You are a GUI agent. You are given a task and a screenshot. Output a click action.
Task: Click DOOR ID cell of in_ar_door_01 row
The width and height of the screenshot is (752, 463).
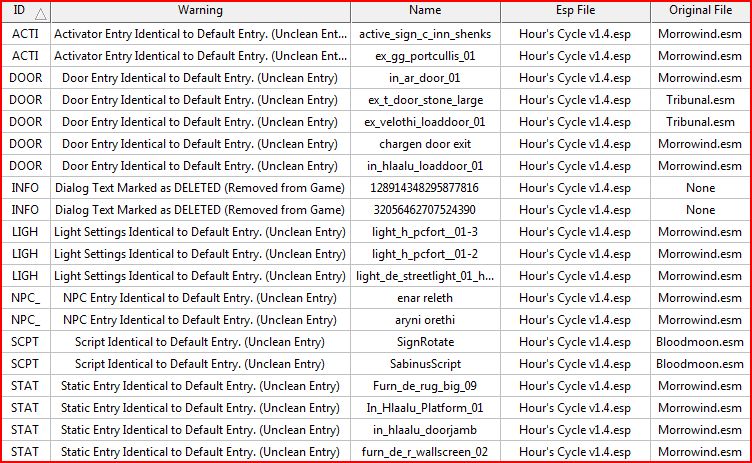[26, 78]
